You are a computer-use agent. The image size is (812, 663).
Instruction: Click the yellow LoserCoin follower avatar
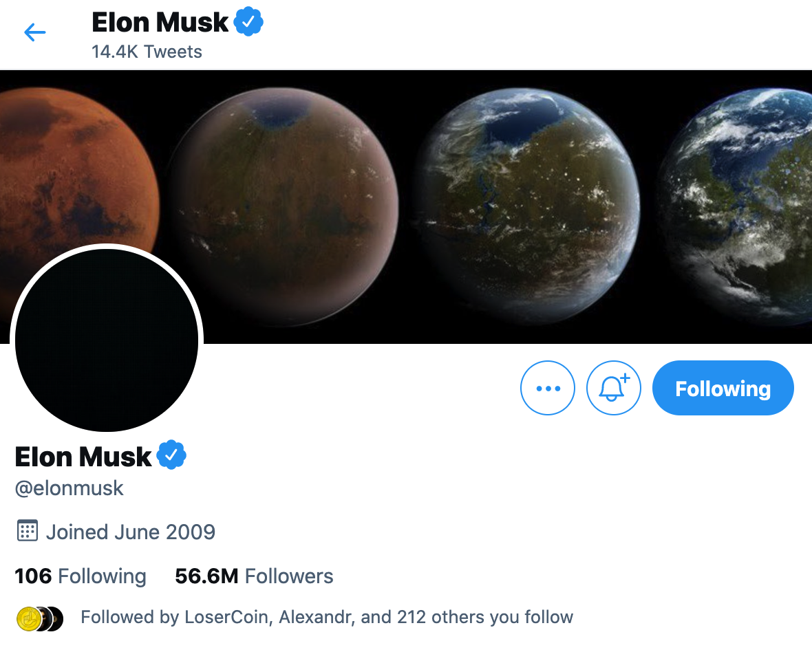[x=28, y=619]
